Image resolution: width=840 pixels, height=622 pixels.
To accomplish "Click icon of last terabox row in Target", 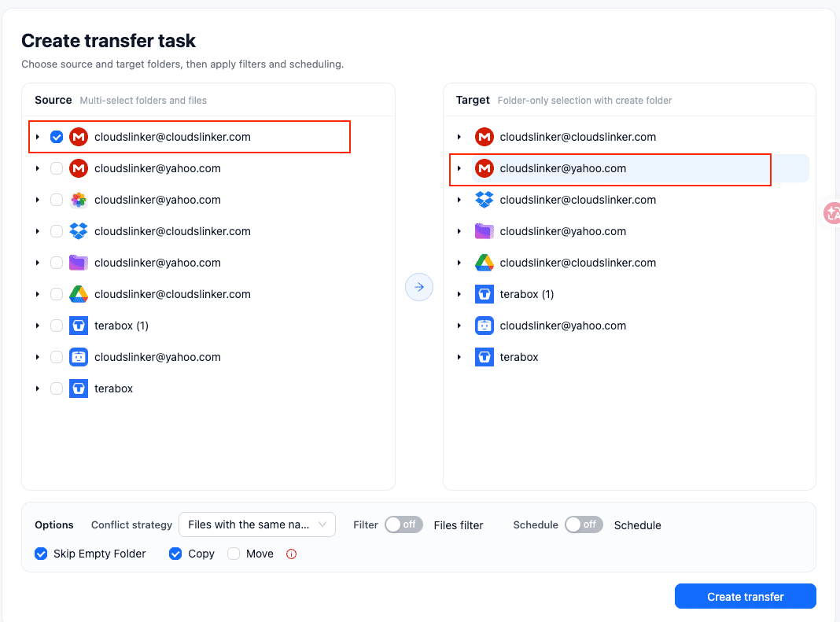I will (x=484, y=357).
